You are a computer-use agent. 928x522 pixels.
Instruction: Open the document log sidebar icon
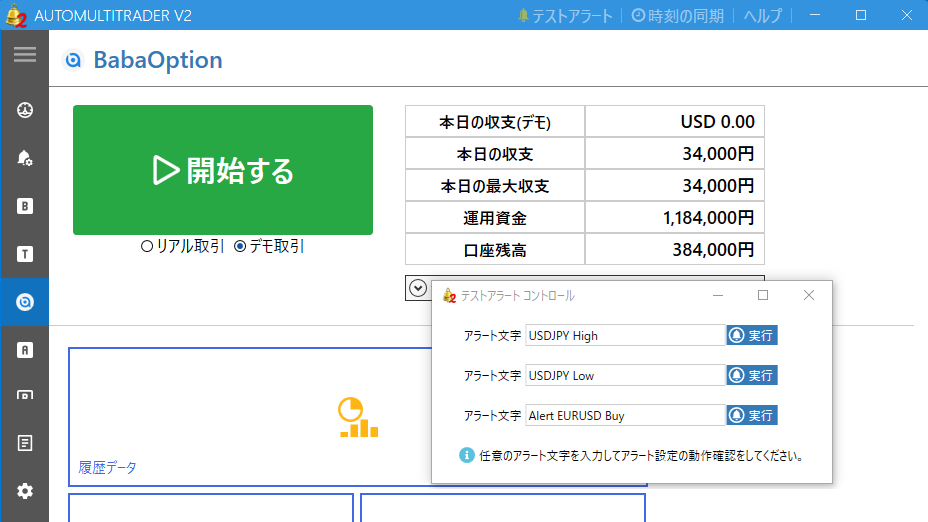tap(25, 443)
